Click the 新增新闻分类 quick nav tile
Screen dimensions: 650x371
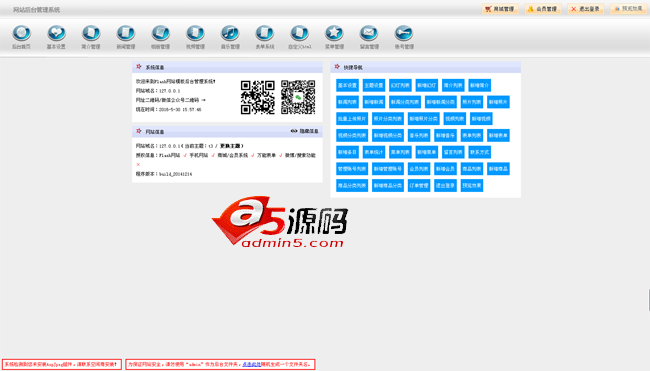click(x=441, y=102)
